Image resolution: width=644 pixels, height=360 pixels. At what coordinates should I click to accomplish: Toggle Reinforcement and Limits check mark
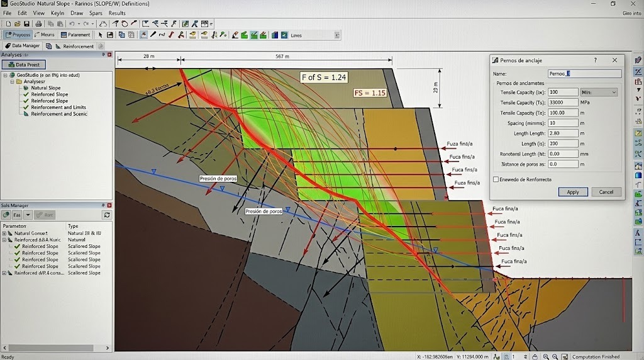tap(26, 107)
